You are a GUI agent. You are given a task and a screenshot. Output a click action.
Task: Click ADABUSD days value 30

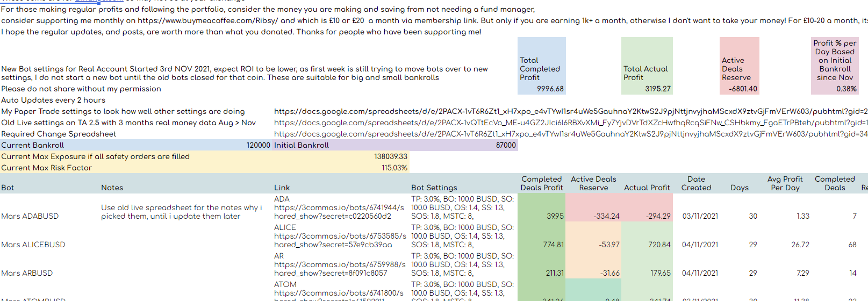[x=753, y=216]
